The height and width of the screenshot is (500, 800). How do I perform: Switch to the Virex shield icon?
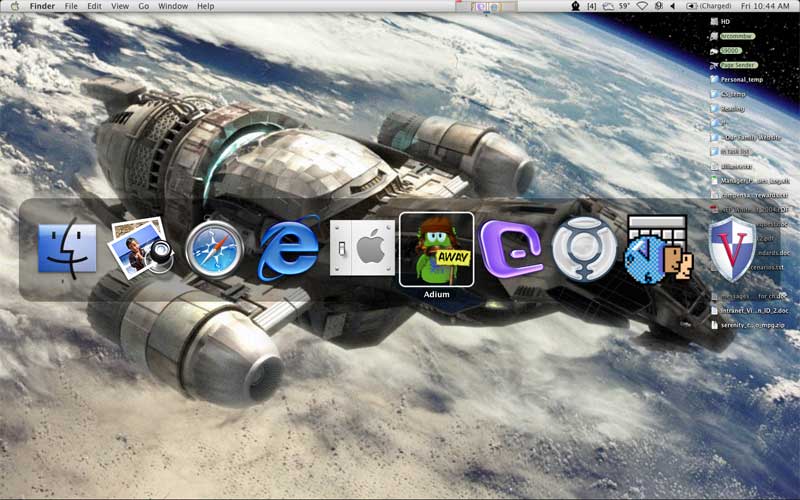tap(732, 249)
